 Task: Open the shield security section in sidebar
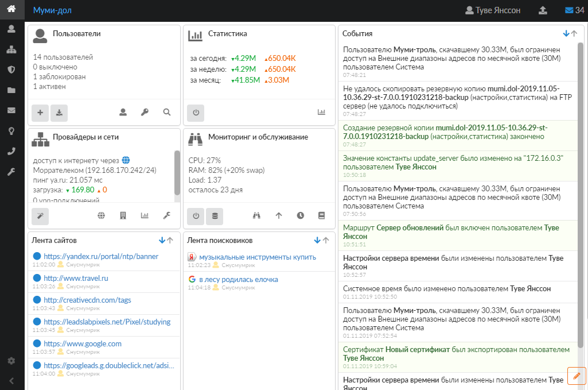(x=11, y=69)
